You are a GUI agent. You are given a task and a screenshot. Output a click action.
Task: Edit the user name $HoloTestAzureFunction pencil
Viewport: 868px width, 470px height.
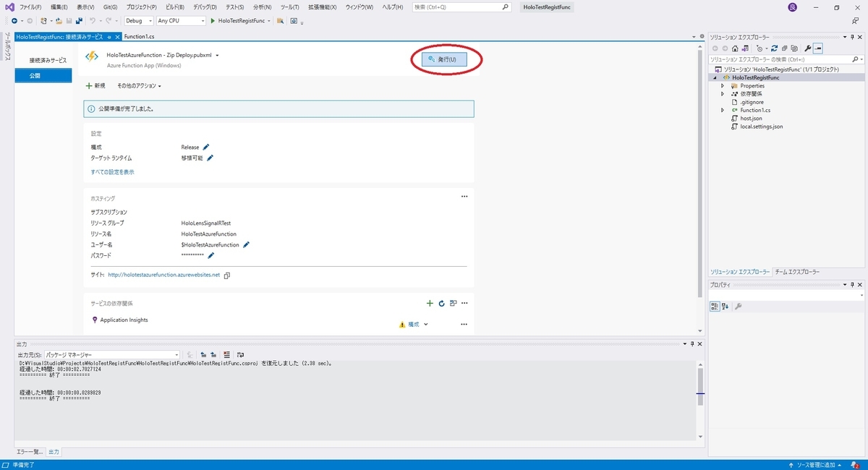pyautogui.click(x=246, y=244)
